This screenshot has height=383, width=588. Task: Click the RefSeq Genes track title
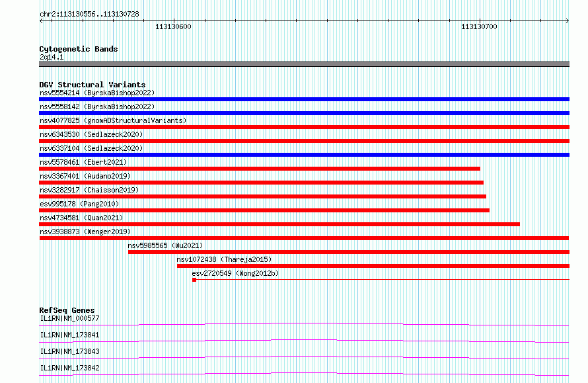pyautogui.click(x=67, y=310)
